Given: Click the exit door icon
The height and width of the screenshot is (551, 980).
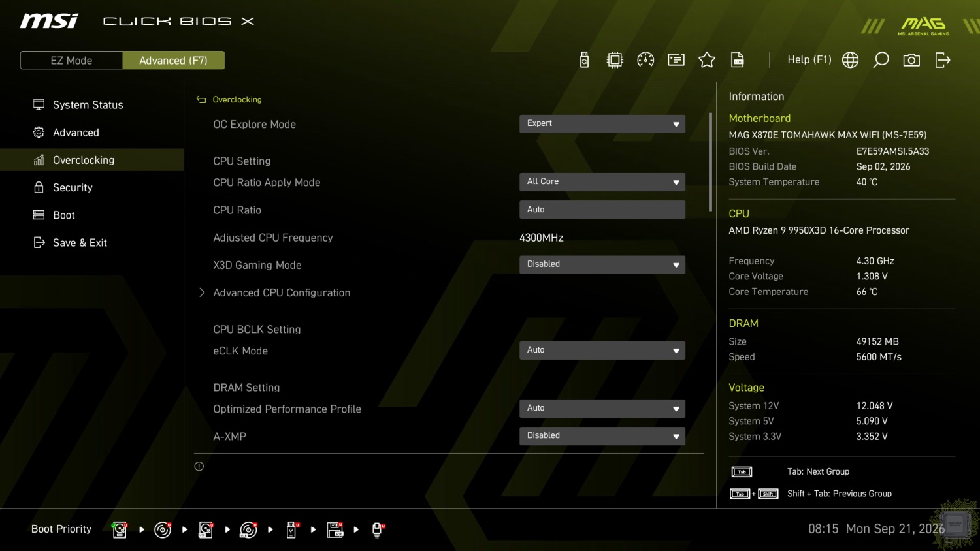Looking at the screenshot, I should click(x=943, y=60).
